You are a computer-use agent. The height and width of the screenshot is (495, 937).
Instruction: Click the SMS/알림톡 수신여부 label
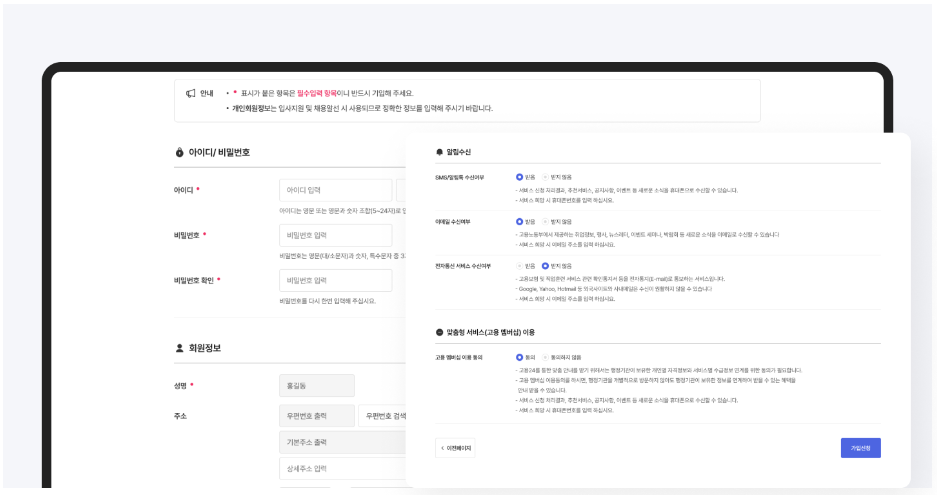pos(460,178)
